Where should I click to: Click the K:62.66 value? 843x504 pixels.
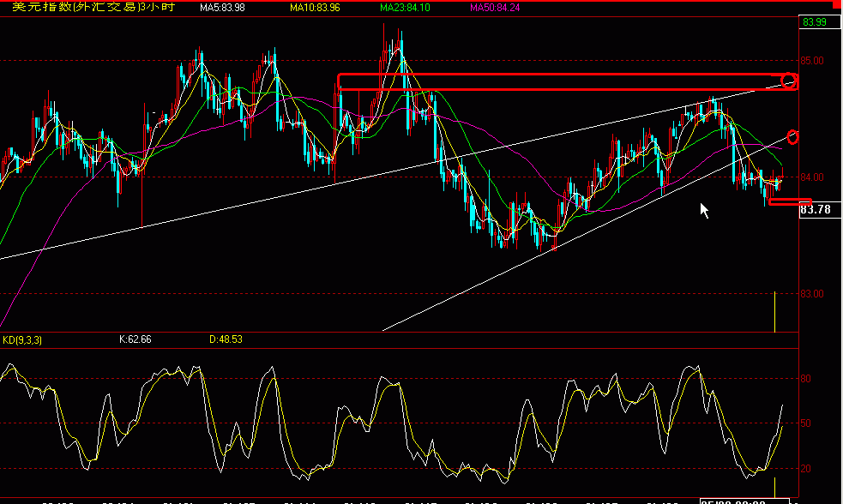135,339
